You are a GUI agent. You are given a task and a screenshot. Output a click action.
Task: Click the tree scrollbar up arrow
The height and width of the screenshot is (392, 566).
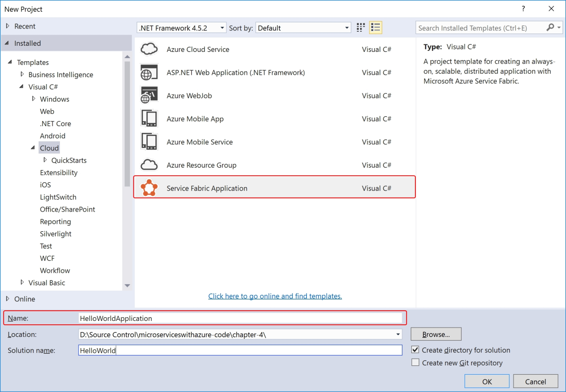click(127, 57)
